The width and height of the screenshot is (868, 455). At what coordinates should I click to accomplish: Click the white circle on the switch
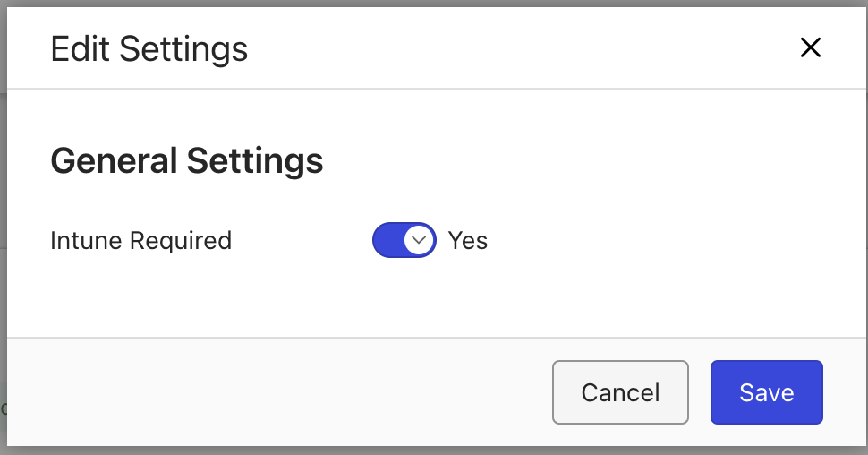[418, 240]
